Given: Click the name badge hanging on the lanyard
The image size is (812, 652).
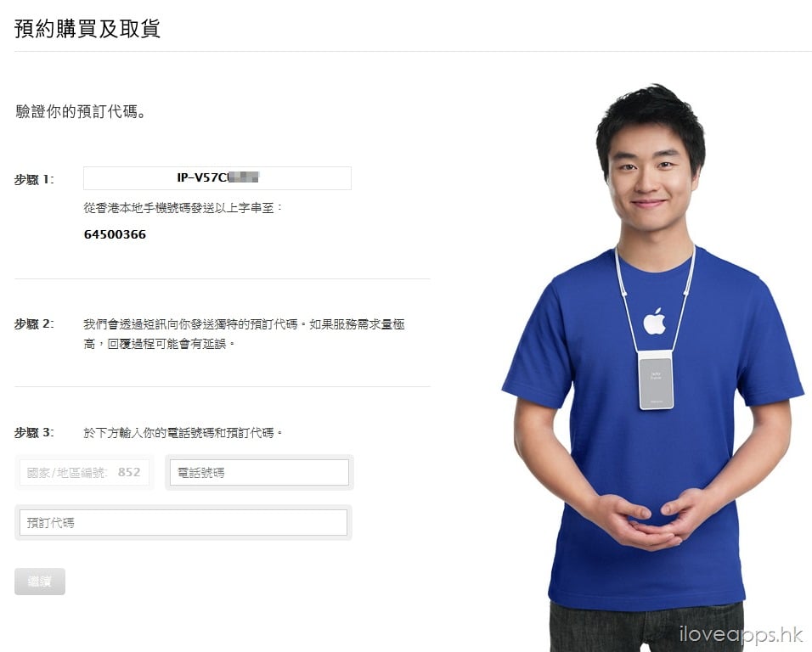Looking at the screenshot, I should point(656,380).
